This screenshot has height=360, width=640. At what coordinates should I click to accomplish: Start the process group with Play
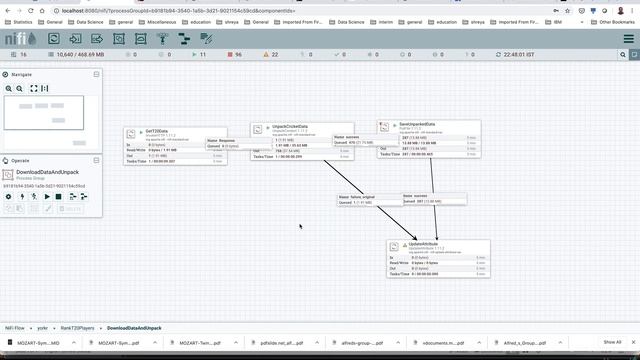[47, 197]
